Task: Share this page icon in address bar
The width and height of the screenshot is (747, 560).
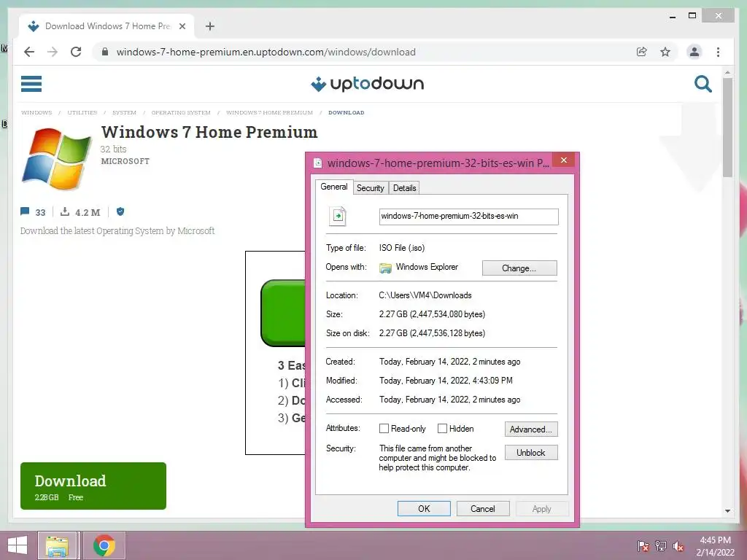Action: click(x=642, y=52)
